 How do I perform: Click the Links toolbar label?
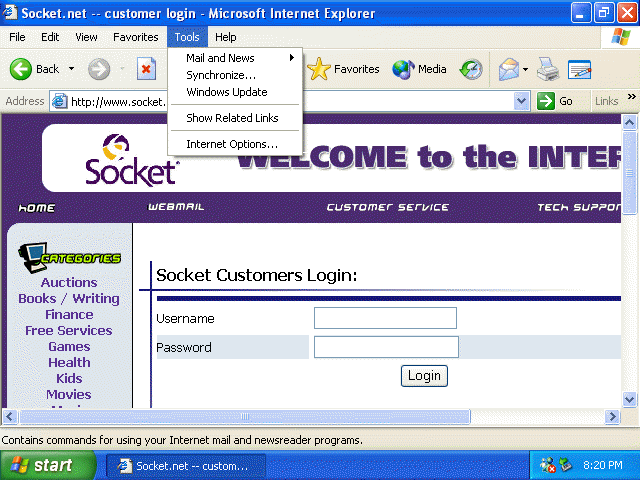[x=607, y=101]
